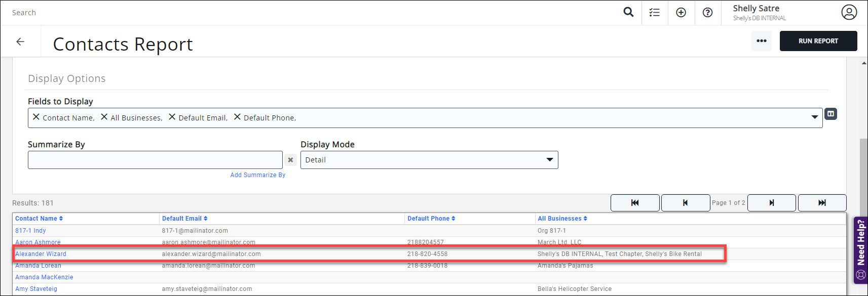The height and width of the screenshot is (296, 868).
Task: Click the quick add plus icon
Action: 681,13
